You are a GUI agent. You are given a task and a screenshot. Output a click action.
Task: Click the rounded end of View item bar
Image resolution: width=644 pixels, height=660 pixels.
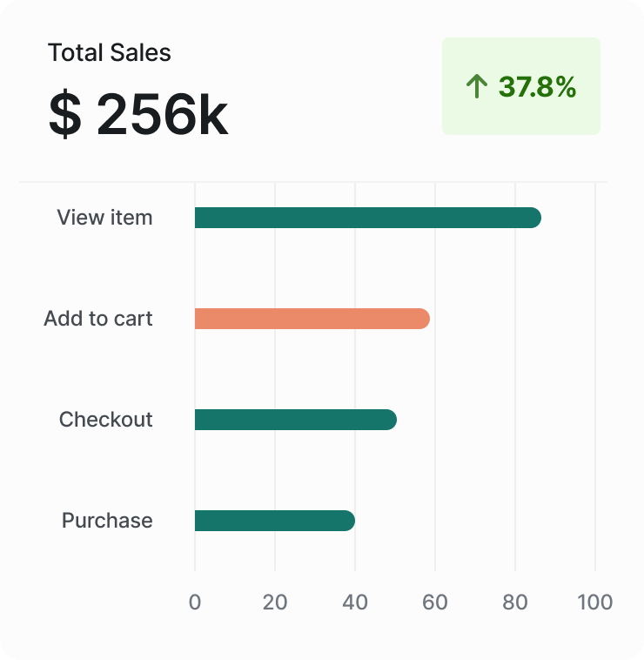click(x=532, y=218)
